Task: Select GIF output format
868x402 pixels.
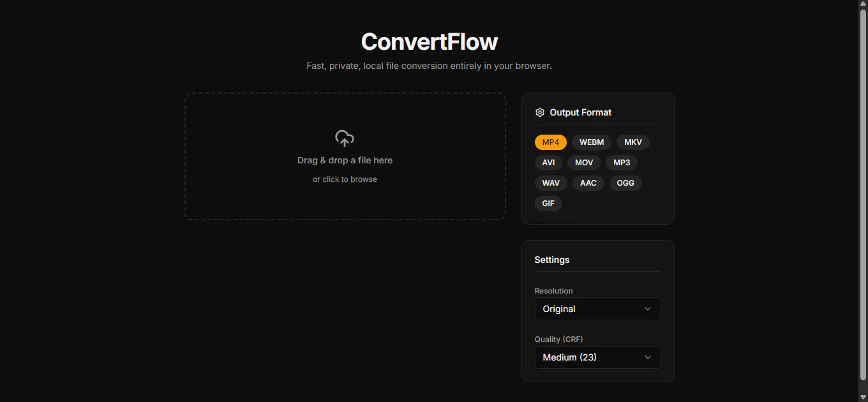Action: [548, 204]
